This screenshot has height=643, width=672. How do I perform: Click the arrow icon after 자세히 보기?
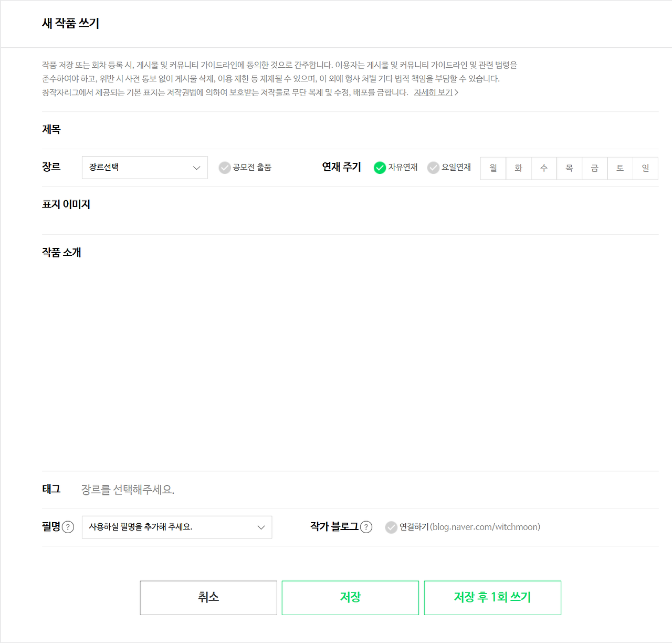click(x=457, y=92)
